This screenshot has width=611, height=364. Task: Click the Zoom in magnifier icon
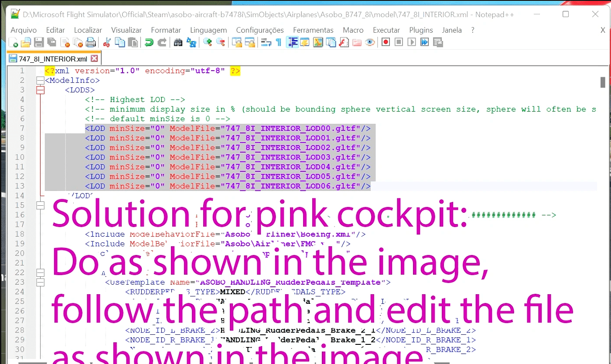click(208, 42)
